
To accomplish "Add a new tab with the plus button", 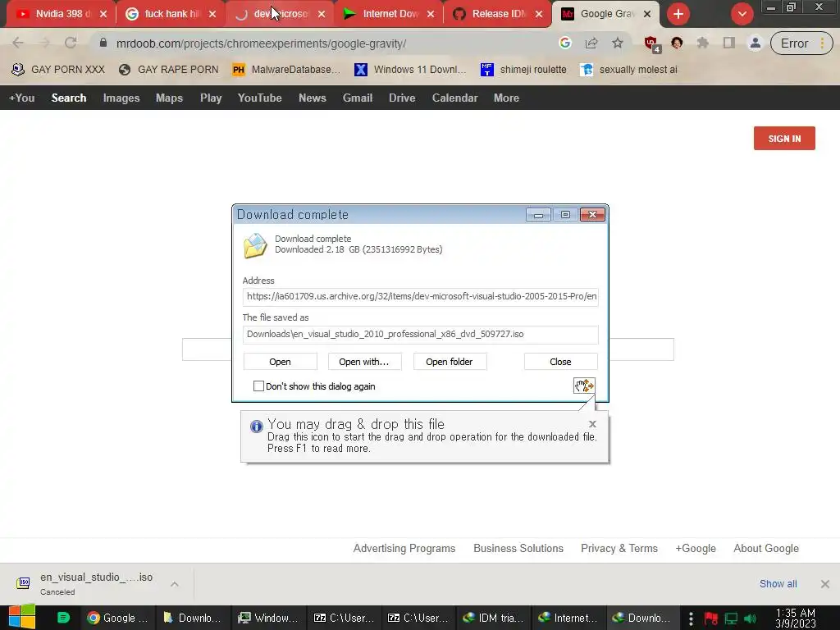I will [678, 14].
